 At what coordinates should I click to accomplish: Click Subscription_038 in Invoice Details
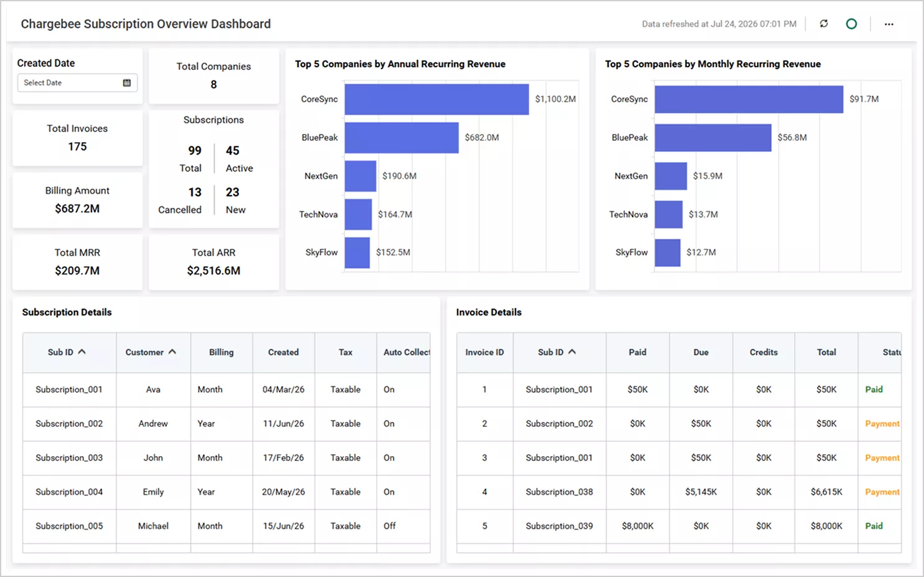(559, 492)
